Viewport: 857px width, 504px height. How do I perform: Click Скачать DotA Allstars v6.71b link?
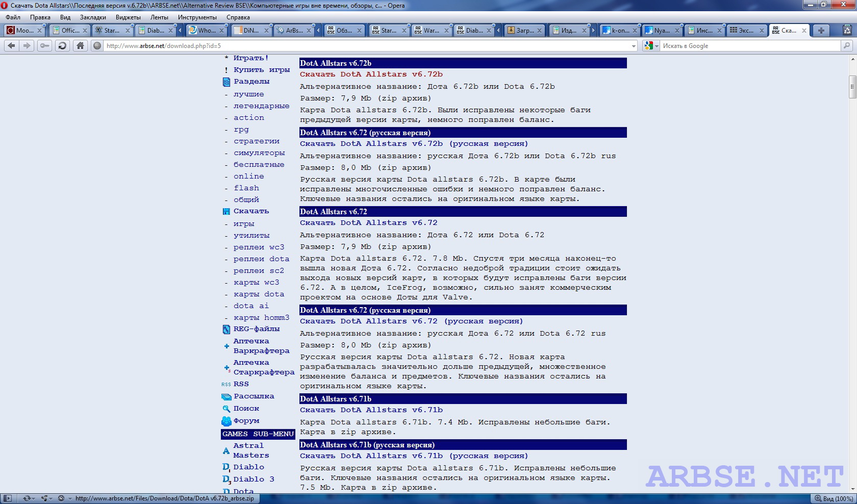click(x=371, y=410)
